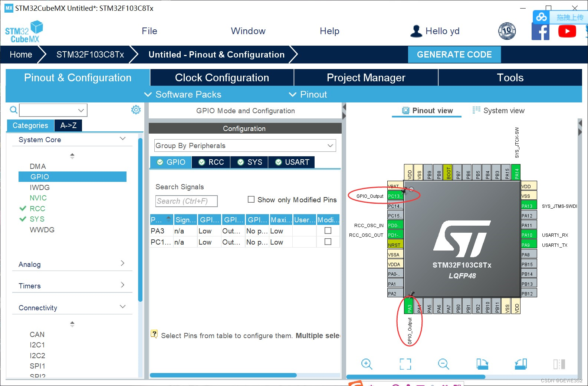Click the help question mark icon
588x386 pixels.
click(154, 334)
